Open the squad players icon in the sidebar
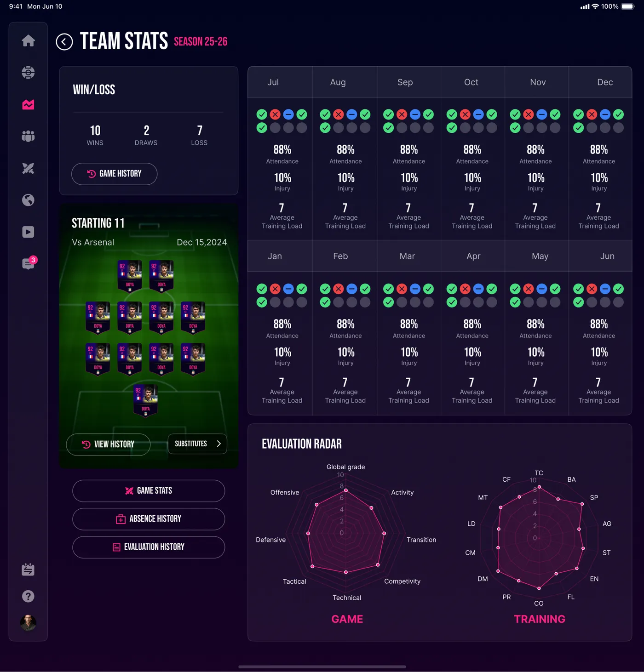Image resolution: width=644 pixels, height=672 pixels. pos(28,136)
